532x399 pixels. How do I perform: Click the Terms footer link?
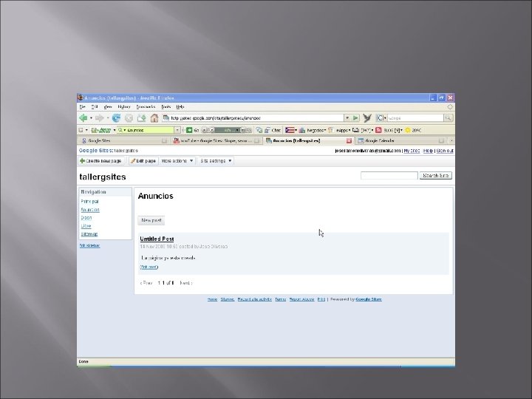[281, 299]
